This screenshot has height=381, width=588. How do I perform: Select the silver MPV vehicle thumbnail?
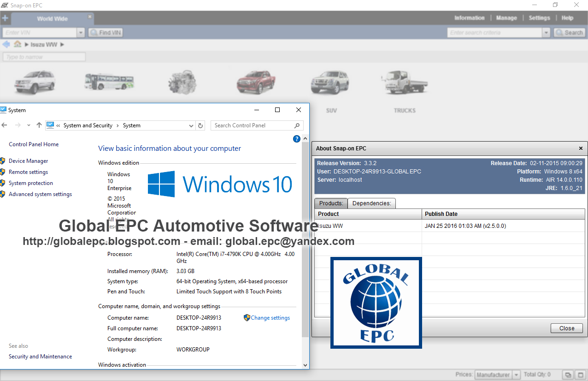coord(35,82)
